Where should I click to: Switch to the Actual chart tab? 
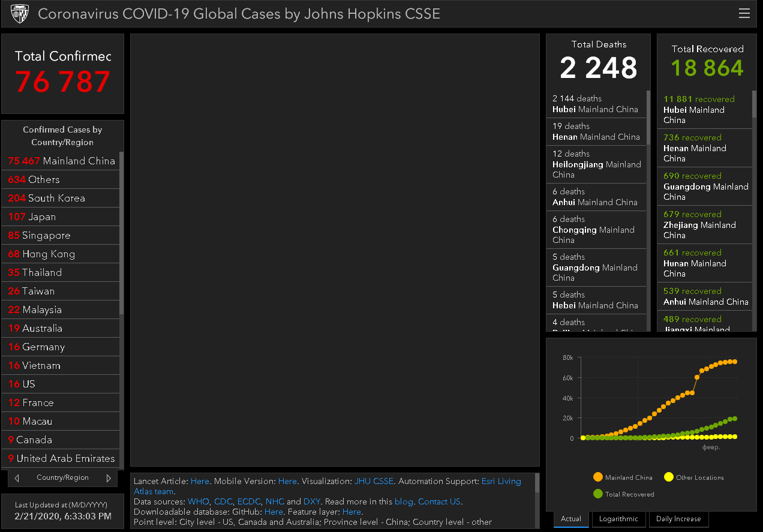tap(571, 519)
